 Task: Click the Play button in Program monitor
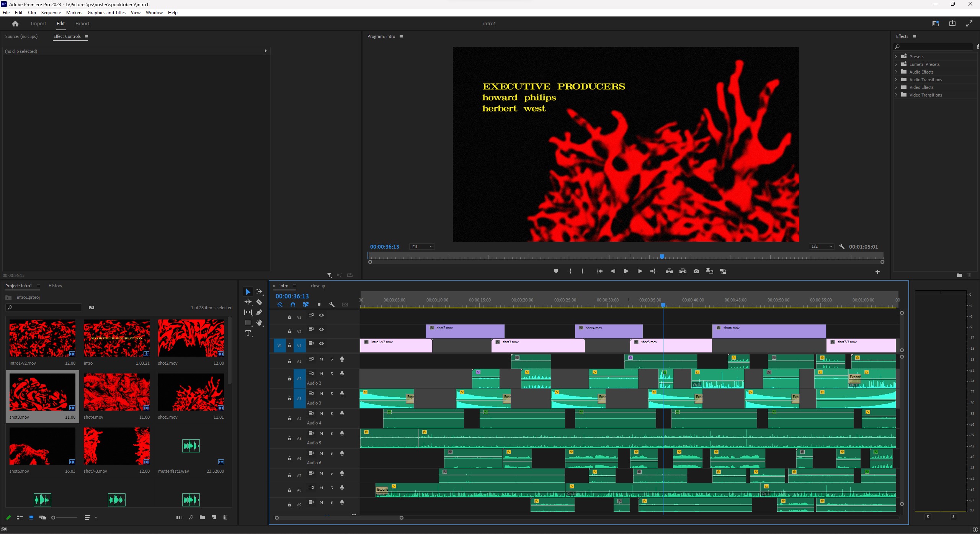click(x=626, y=271)
